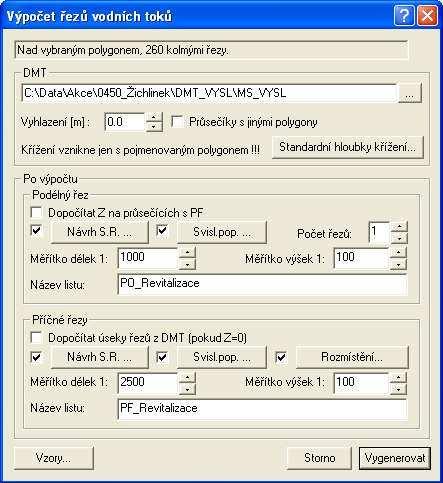Open Vzory patterns dialog
Image resolution: width=443 pixels, height=483 pixels.
coord(54,458)
